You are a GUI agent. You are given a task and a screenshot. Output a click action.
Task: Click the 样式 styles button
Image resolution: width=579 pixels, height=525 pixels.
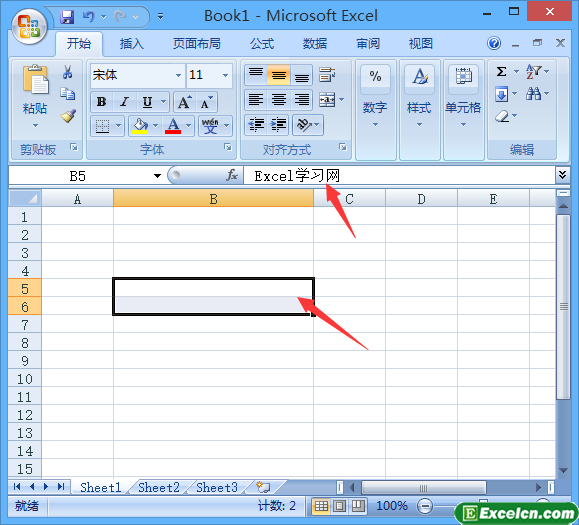point(419,96)
